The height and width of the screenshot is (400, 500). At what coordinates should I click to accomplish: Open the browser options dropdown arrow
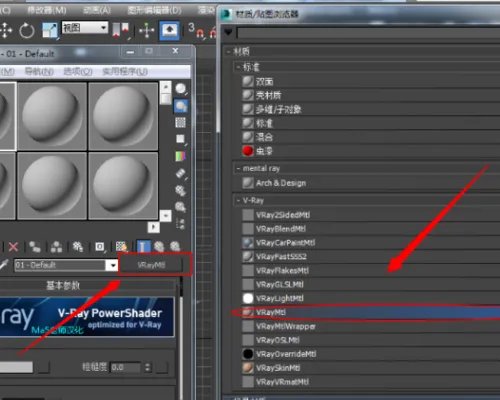228,32
